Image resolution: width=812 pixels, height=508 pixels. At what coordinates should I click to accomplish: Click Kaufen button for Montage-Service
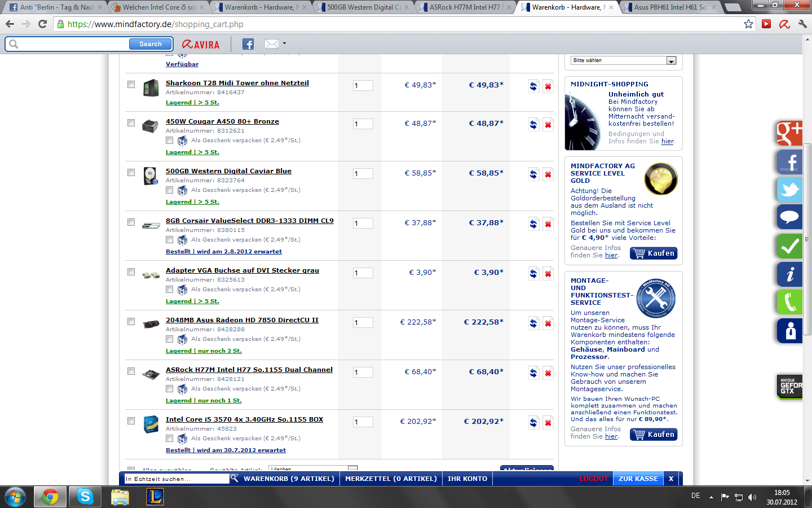tap(654, 435)
